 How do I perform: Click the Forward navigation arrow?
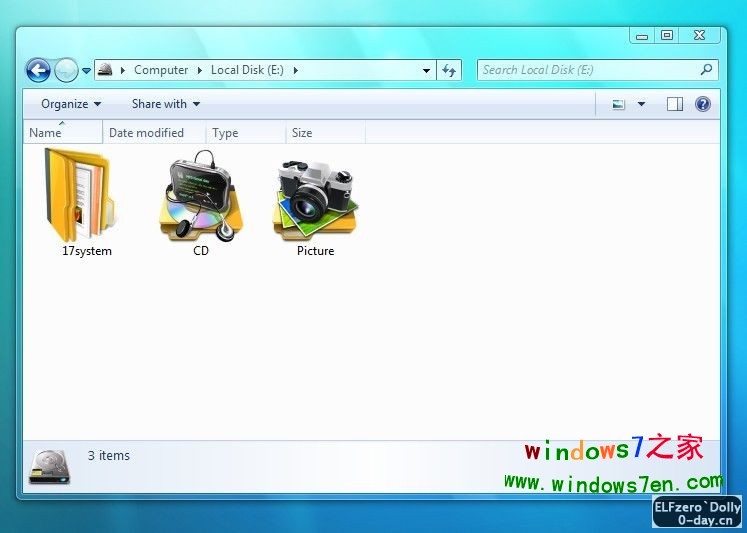[66, 70]
